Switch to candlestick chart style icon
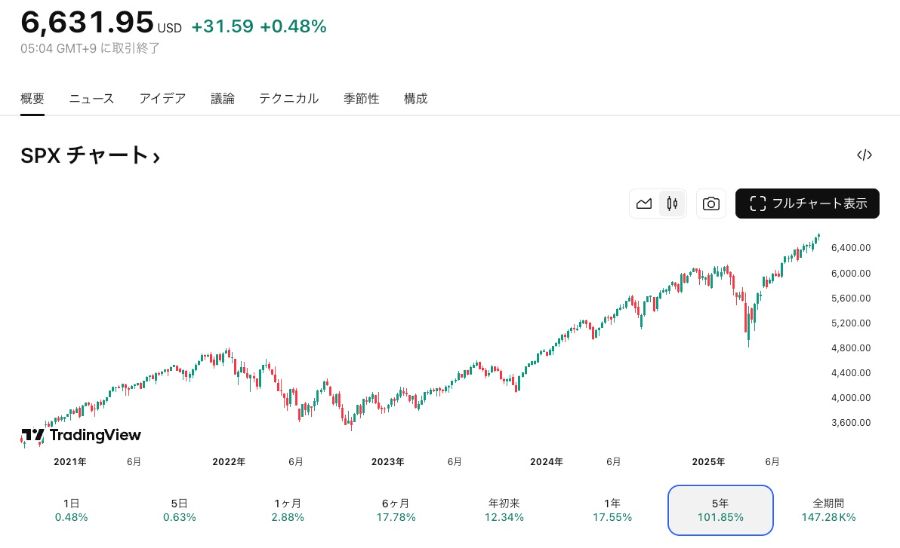 tap(672, 204)
